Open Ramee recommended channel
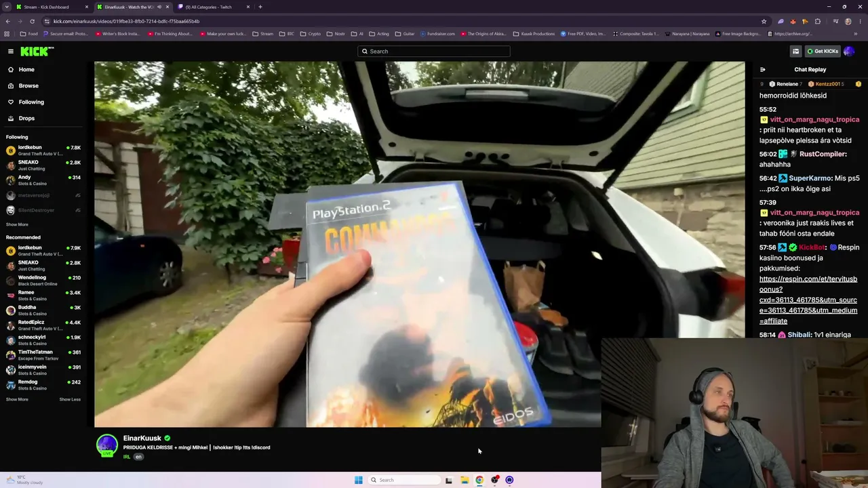This screenshot has height=488, width=868. pyautogui.click(x=43, y=296)
